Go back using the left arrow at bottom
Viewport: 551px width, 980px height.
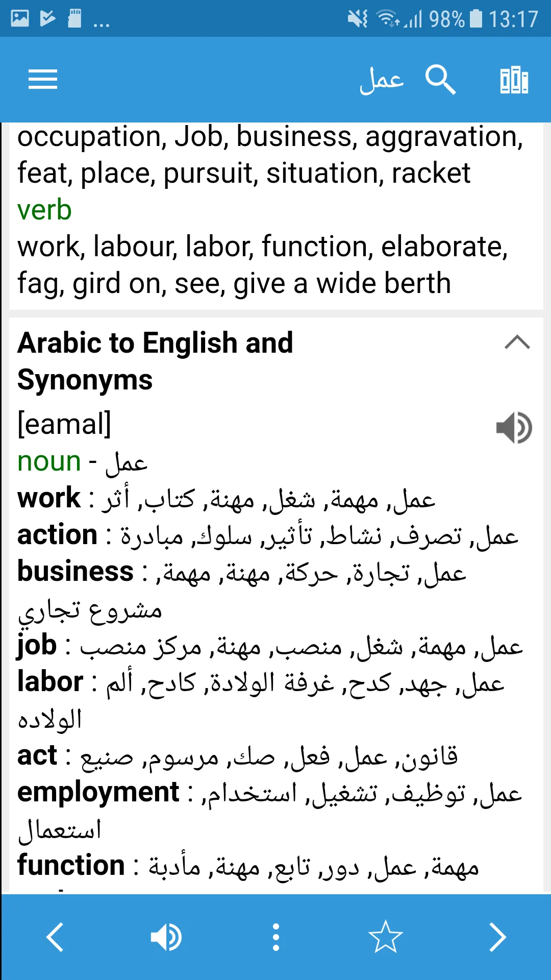55,937
